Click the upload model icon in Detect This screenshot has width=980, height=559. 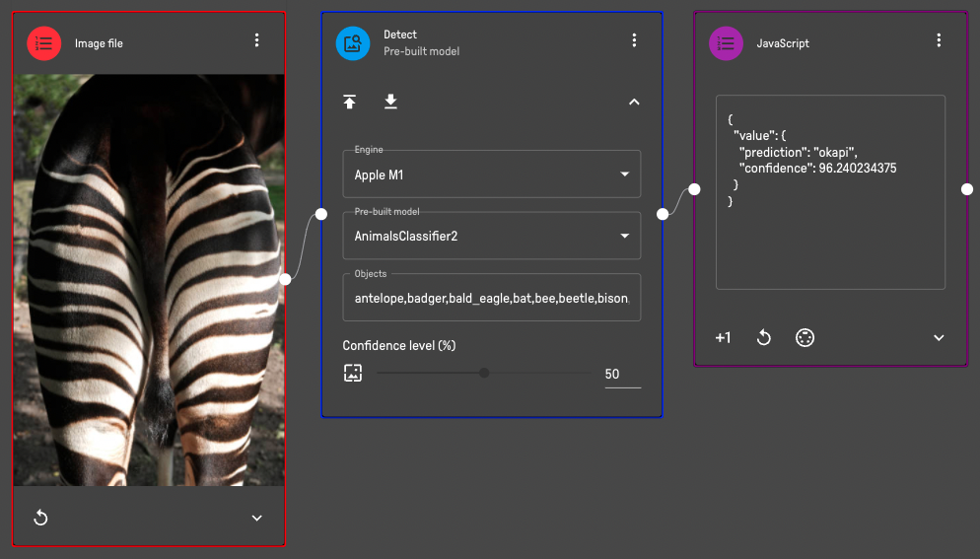point(350,102)
